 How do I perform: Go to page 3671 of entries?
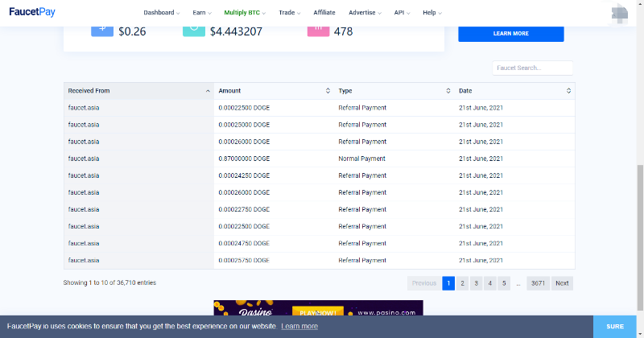point(538,283)
